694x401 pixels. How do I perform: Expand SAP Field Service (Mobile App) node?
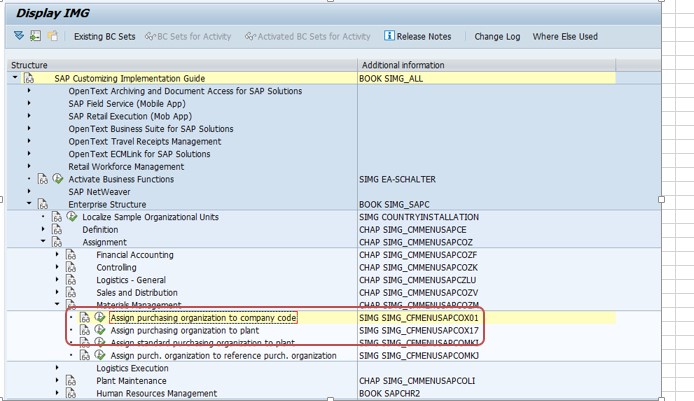pyautogui.click(x=29, y=103)
